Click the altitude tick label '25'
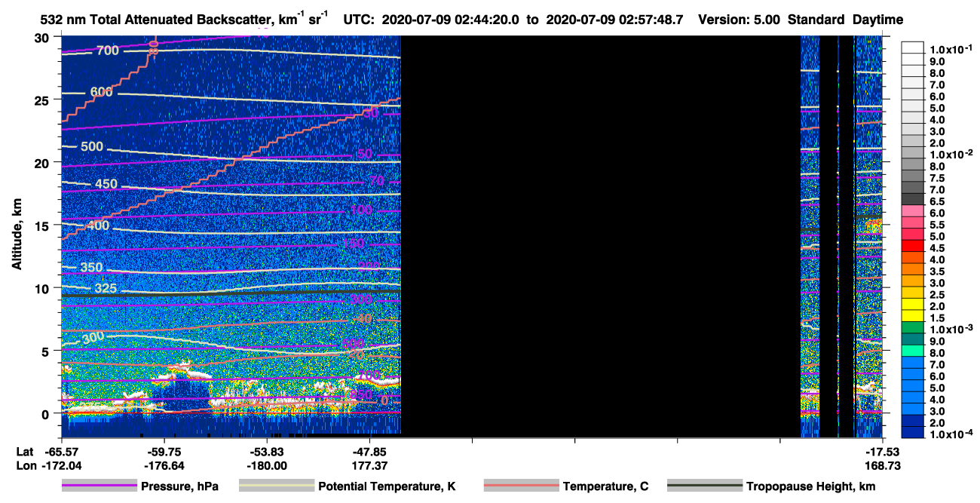This screenshot has width=980, height=503. pyautogui.click(x=43, y=100)
